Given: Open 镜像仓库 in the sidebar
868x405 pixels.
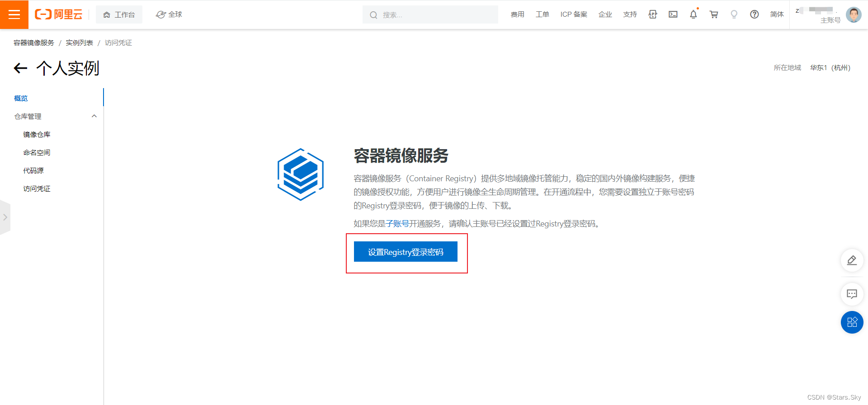Looking at the screenshot, I should [x=37, y=134].
